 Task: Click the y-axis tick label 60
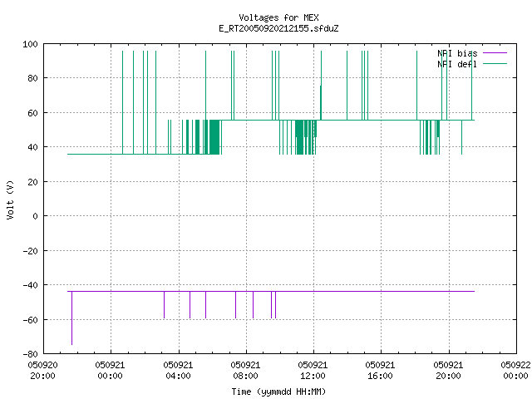[x=32, y=113]
